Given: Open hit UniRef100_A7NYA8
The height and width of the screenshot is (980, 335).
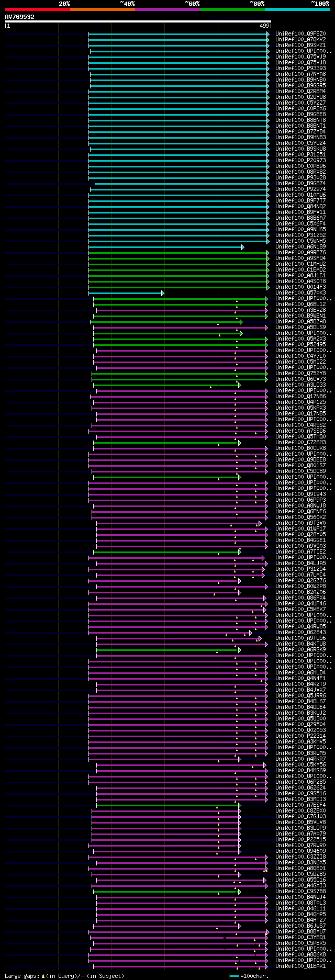Looking at the screenshot, I should click(x=300, y=74).
